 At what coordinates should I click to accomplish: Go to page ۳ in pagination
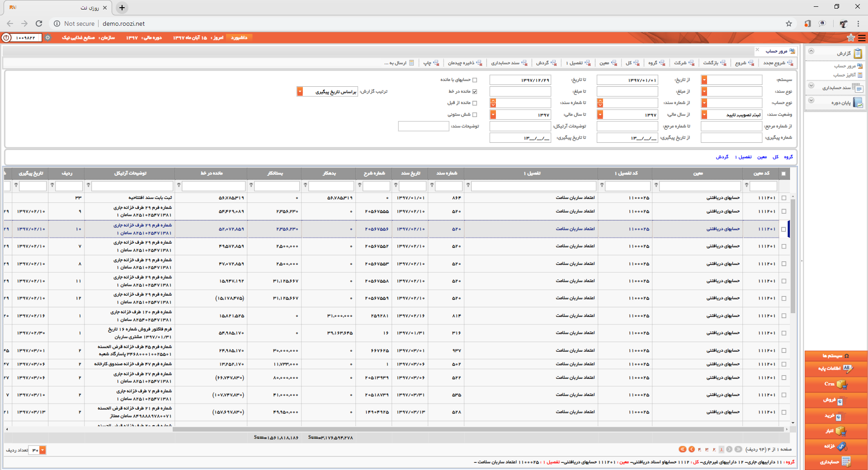pyautogui.click(x=707, y=450)
